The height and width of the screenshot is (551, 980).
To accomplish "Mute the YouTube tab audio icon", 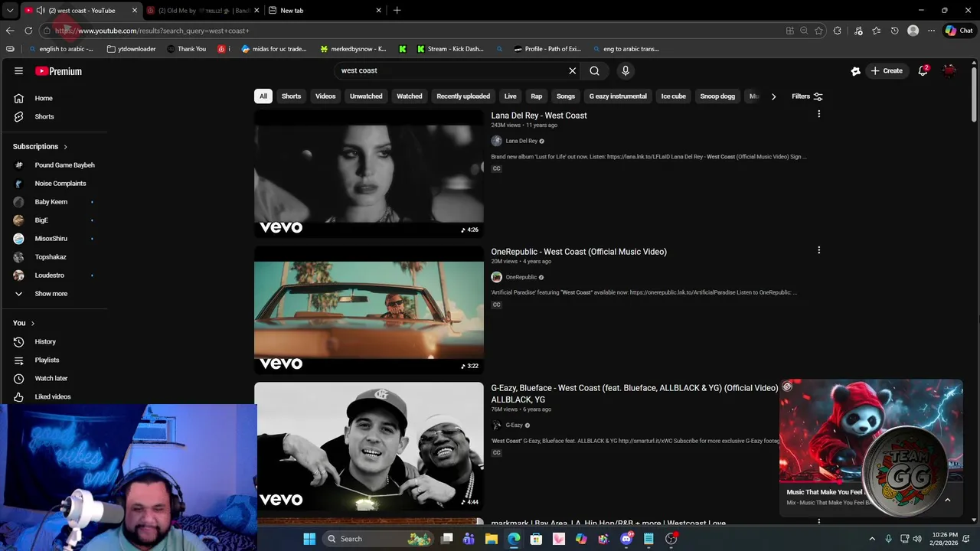I will click(40, 11).
